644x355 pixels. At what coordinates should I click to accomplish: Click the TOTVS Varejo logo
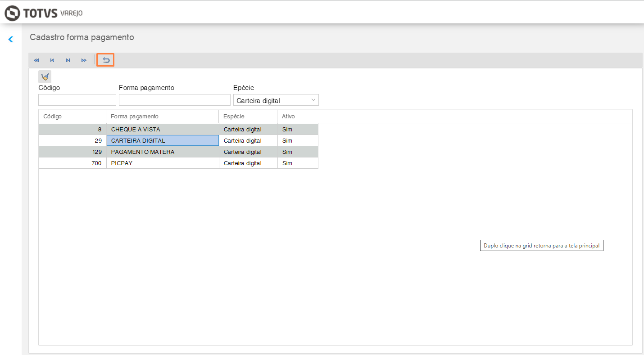click(x=44, y=13)
